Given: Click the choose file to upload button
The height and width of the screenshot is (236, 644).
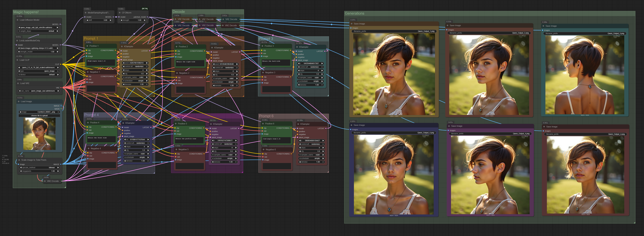Looking at the screenshot, I should 39,115.
